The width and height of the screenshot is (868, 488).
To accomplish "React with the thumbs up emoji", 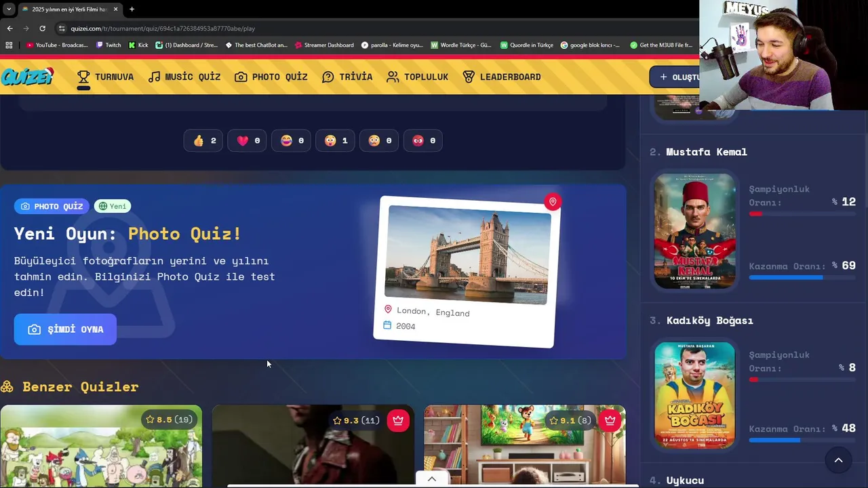I will point(203,140).
